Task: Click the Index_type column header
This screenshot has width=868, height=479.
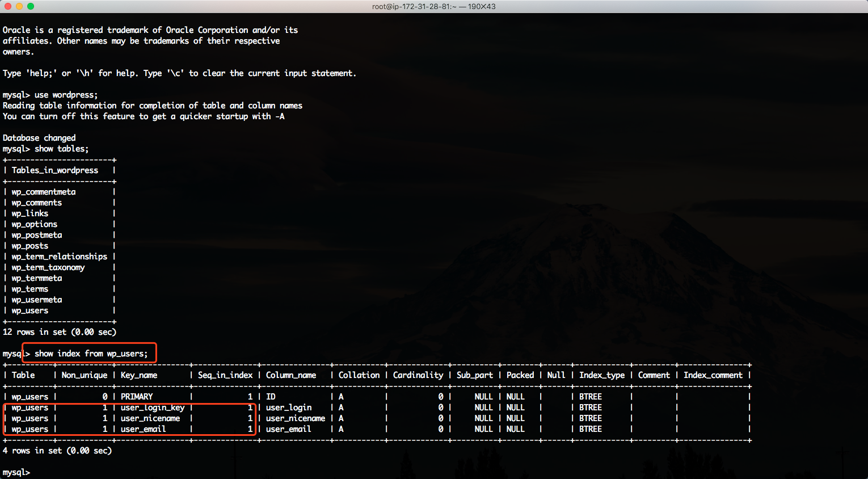Action: (x=602, y=375)
